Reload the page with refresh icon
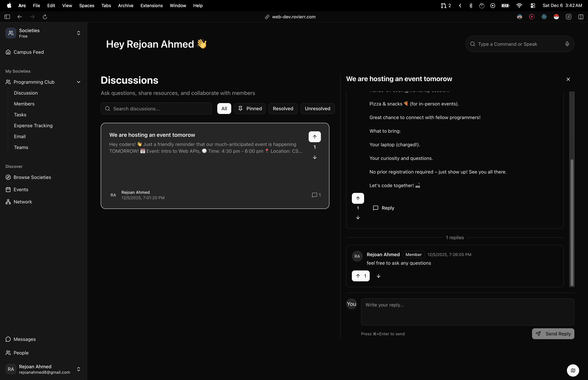Viewport: 588px width, 380px height. pos(45,17)
